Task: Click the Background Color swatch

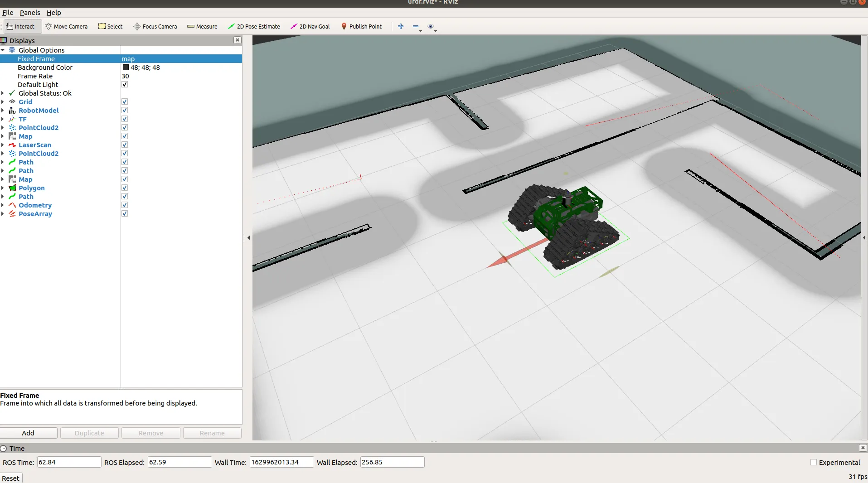Action: tap(126, 68)
